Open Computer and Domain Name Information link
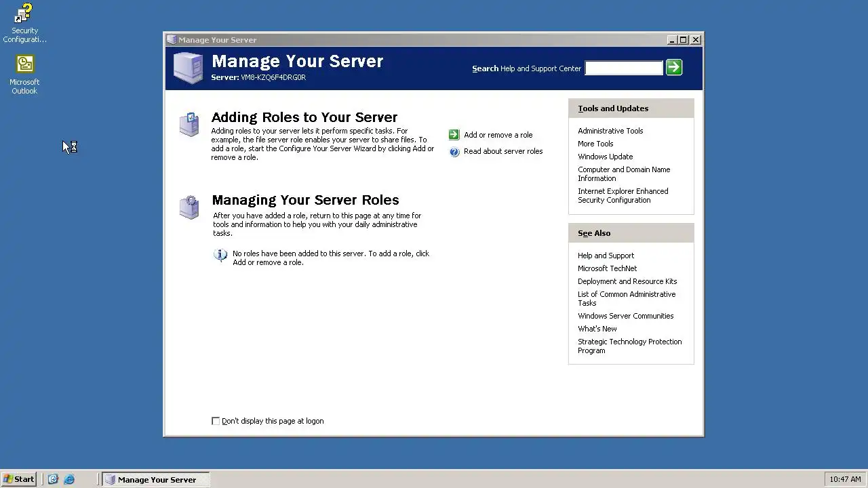The image size is (868, 488). tap(624, 174)
